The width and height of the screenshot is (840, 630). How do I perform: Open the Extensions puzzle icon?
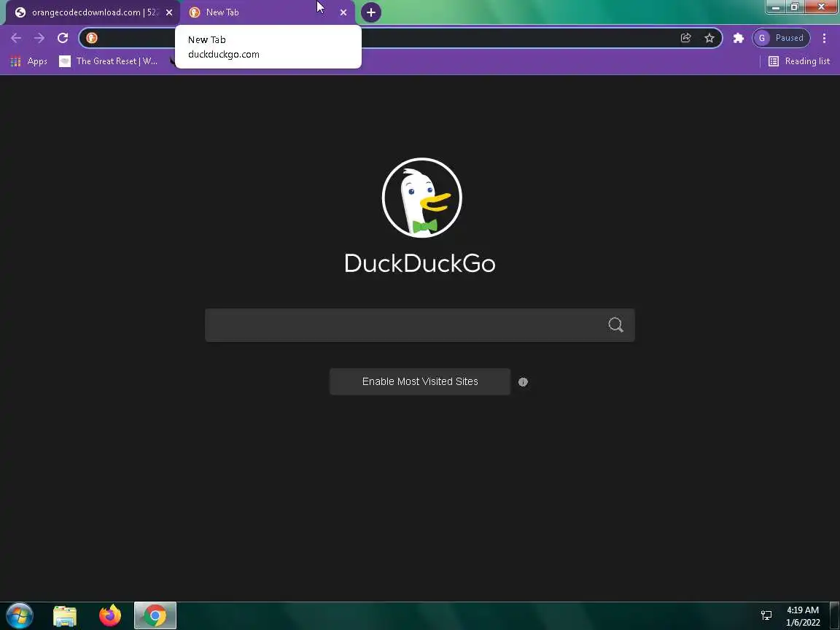[738, 38]
